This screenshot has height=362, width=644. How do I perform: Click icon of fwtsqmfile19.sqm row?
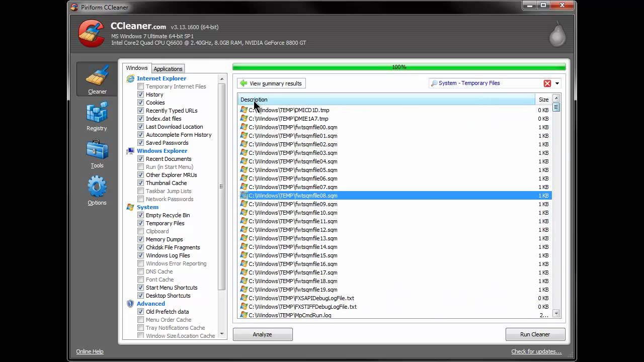pos(244,290)
